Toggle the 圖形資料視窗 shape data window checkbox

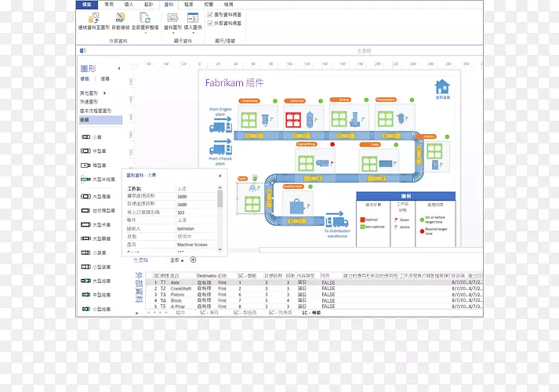[x=210, y=15]
